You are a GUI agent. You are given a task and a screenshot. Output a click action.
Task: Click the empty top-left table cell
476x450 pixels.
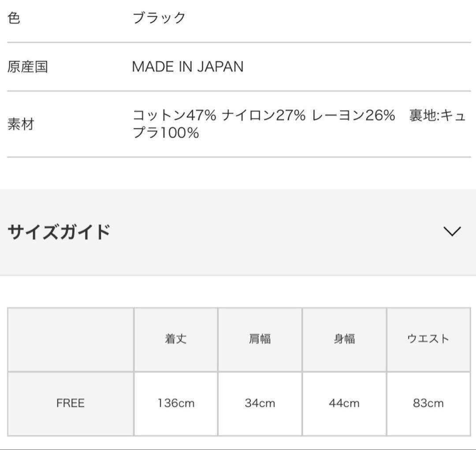tap(71, 339)
